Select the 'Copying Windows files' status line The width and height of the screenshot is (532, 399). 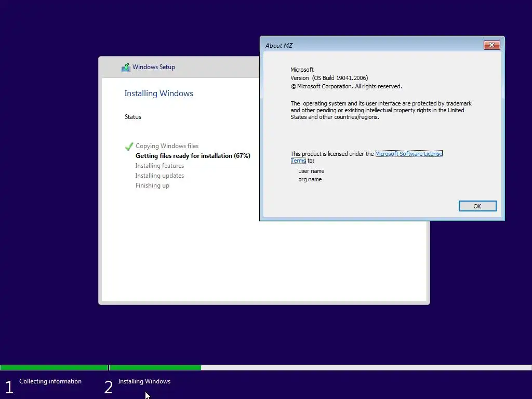[x=167, y=146]
